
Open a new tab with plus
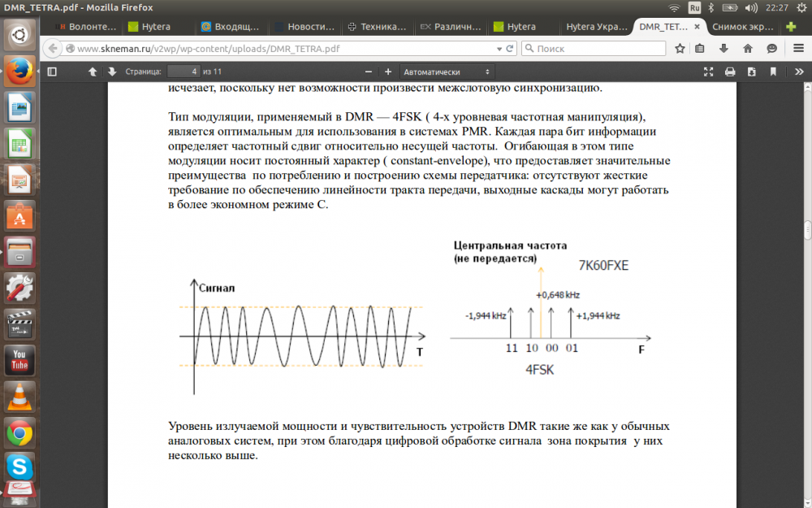click(x=791, y=27)
